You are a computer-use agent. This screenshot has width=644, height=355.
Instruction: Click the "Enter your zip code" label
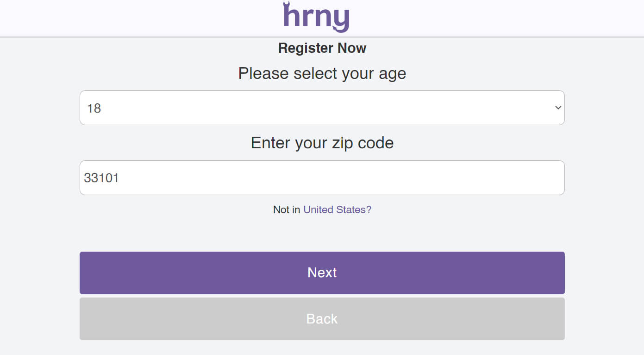pyautogui.click(x=322, y=143)
